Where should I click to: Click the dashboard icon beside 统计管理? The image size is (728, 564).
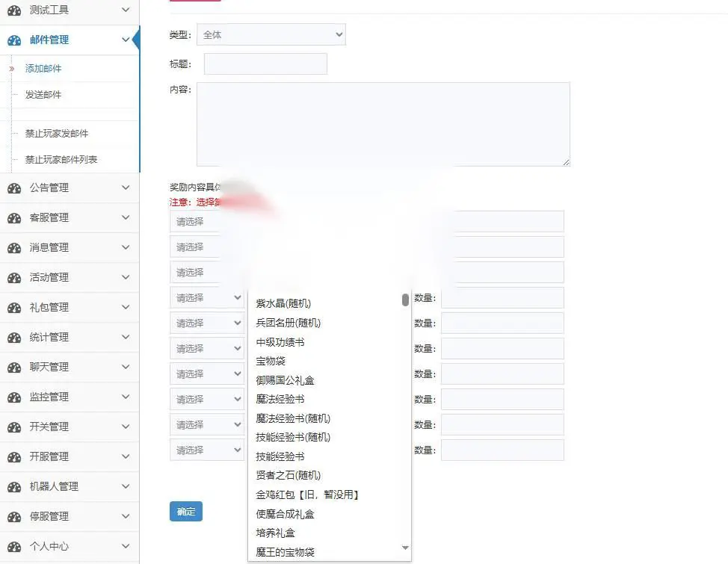14,338
